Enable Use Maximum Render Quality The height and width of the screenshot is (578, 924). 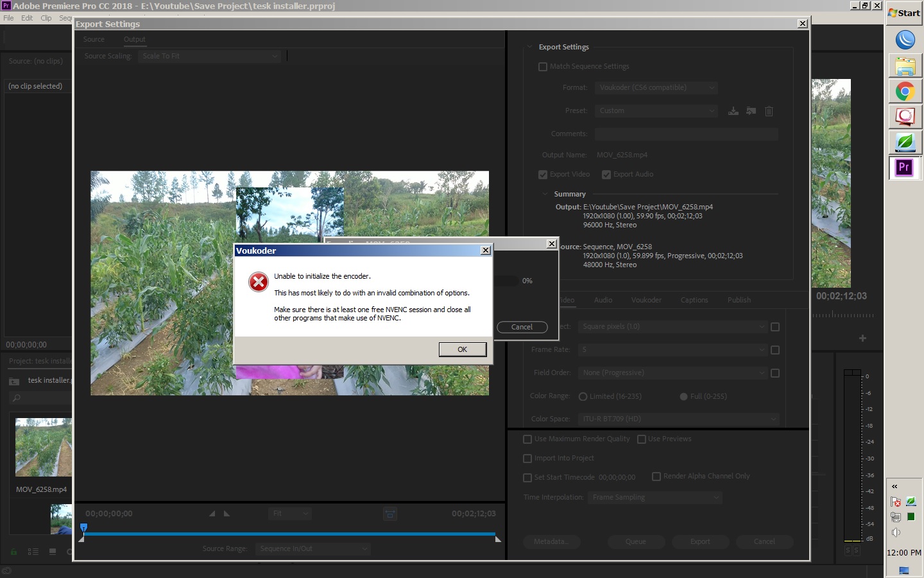[527, 439]
